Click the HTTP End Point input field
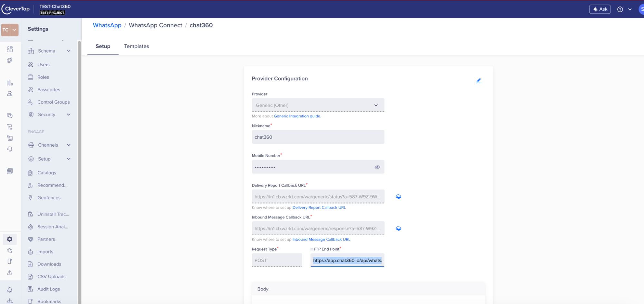Image resolution: width=644 pixels, height=304 pixels. [x=347, y=260]
